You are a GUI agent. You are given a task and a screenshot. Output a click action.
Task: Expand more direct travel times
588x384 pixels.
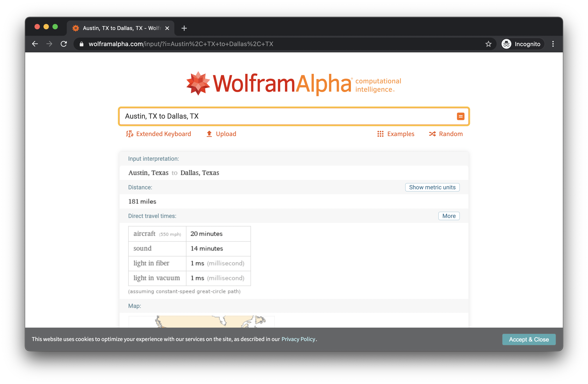pyautogui.click(x=449, y=216)
